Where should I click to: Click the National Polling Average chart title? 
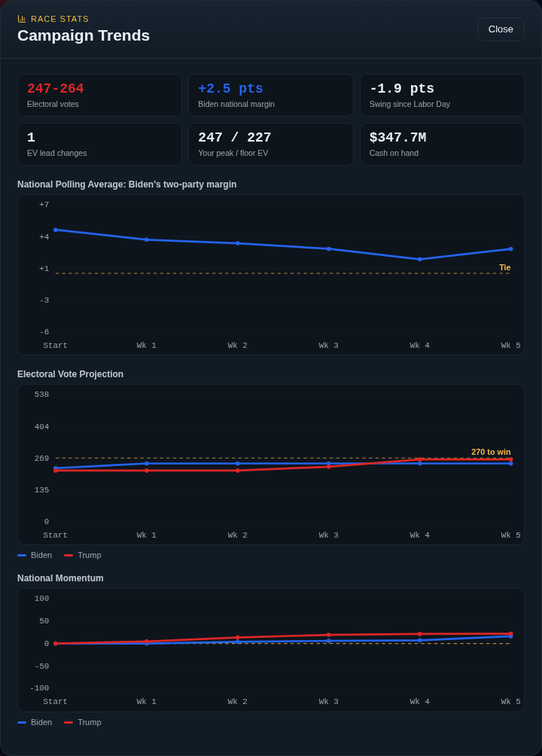(x=126, y=184)
